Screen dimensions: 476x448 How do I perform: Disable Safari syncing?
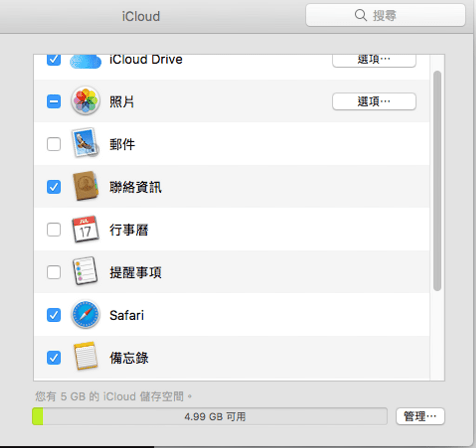point(54,315)
